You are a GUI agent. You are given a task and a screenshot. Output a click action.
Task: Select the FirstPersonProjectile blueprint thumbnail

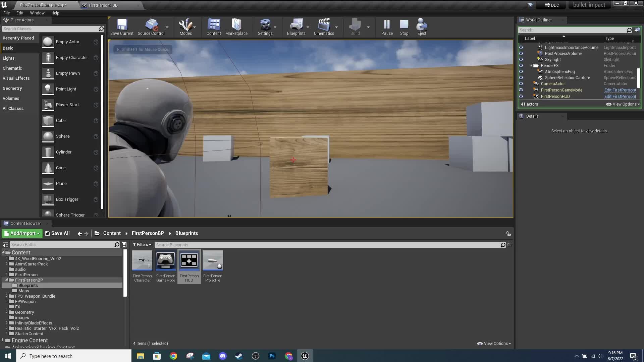tap(213, 261)
